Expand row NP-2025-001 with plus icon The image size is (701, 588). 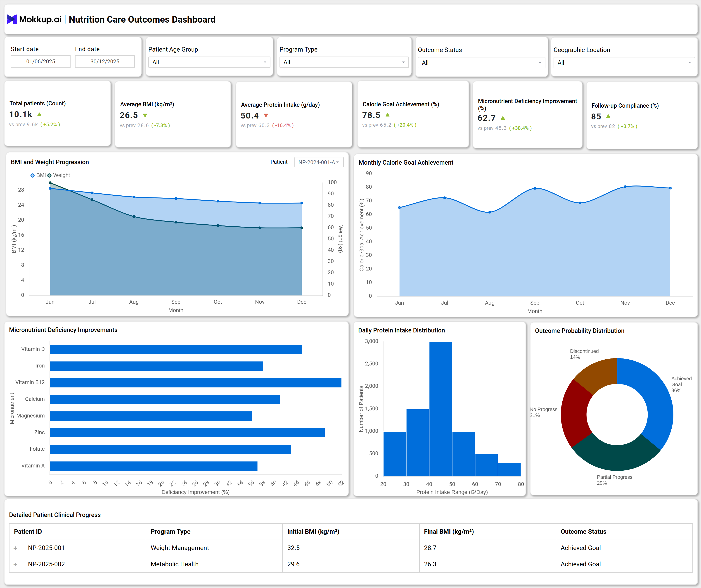click(15, 548)
